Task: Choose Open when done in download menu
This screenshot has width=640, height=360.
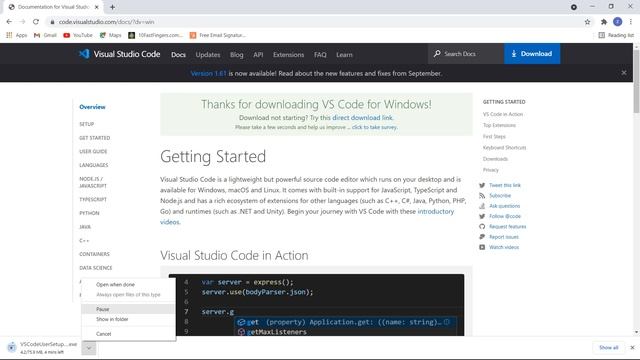Action: (128, 284)
